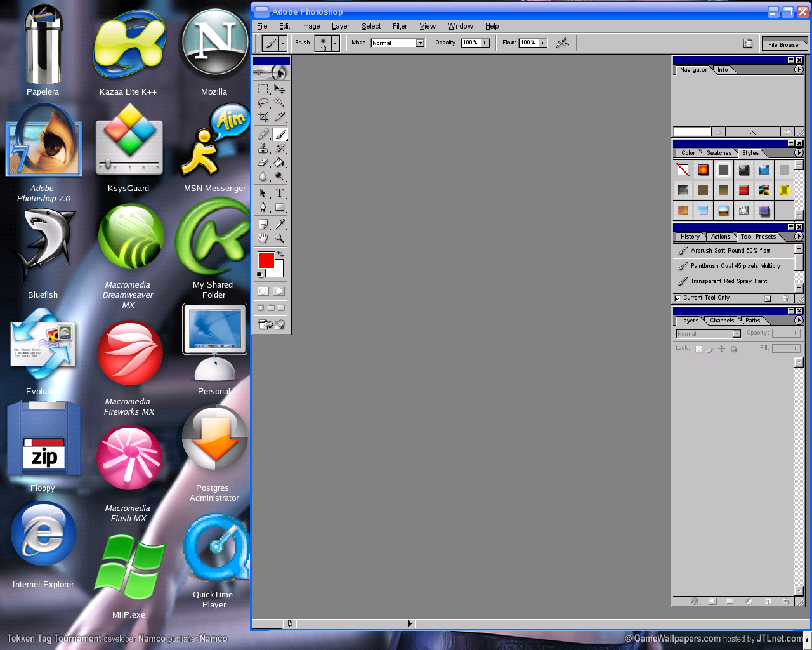Select the Healing Brush tool
Image resolution: width=812 pixels, height=650 pixels.
(x=263, y=134)
